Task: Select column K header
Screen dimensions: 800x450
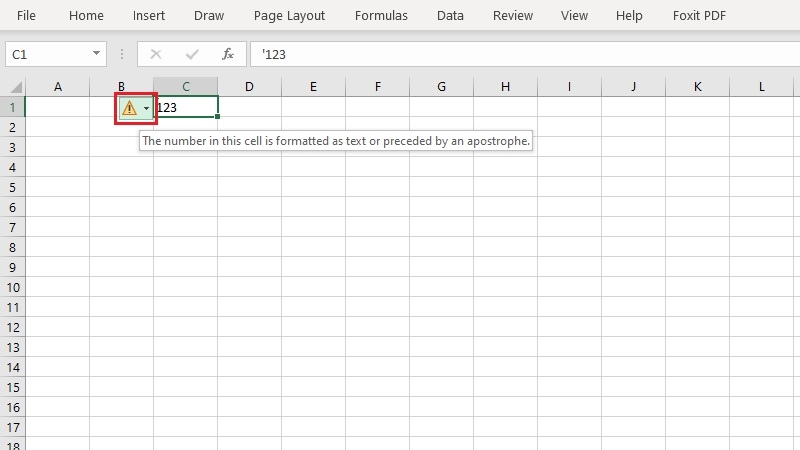Action: (x=697, y=87)
